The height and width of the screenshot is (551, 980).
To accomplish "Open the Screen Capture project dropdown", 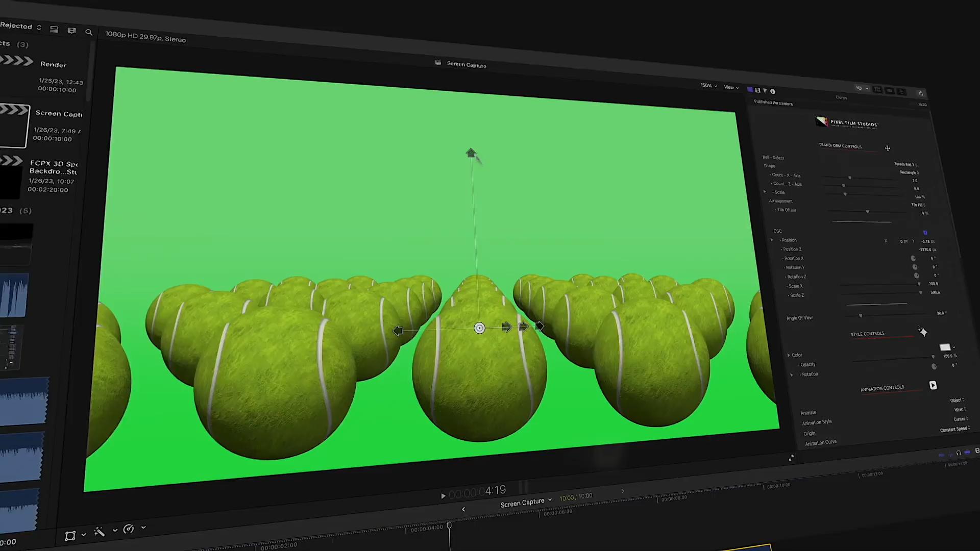I will pyautogui.click(x=526, y=503).
